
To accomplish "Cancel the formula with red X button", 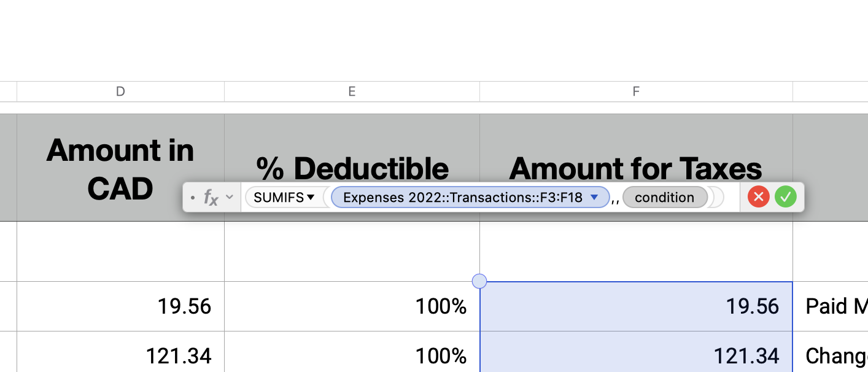I will click(x=759, y=197).
